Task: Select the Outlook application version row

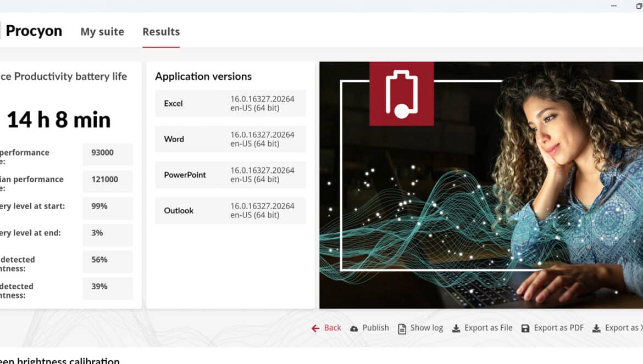Action: (230, 210)
